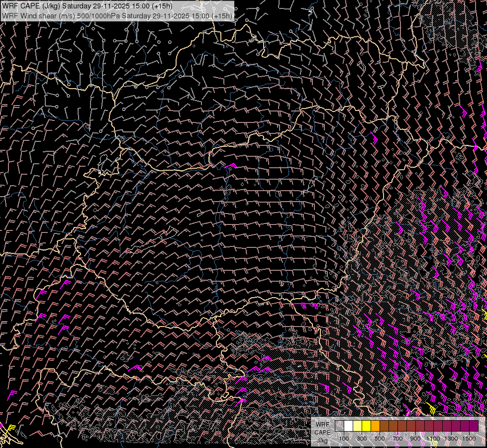This screenshot has width=487, height=448.
Task: Click the 1100 value legend label
Action: (433, 439)
